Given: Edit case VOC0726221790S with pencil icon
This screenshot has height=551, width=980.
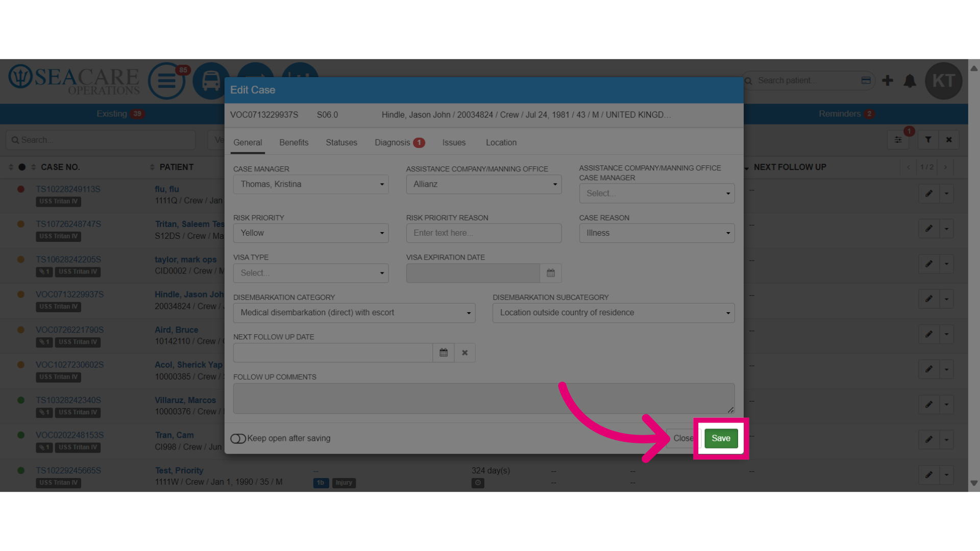Looking at the screenshot, I should click(929, 334).
